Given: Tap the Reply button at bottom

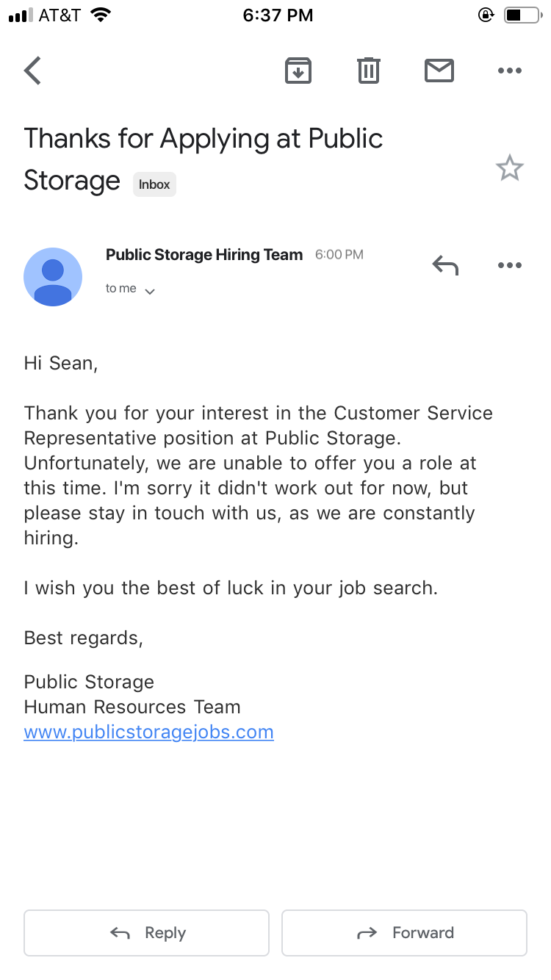Looking at the screenshot, I should (146, 933).
